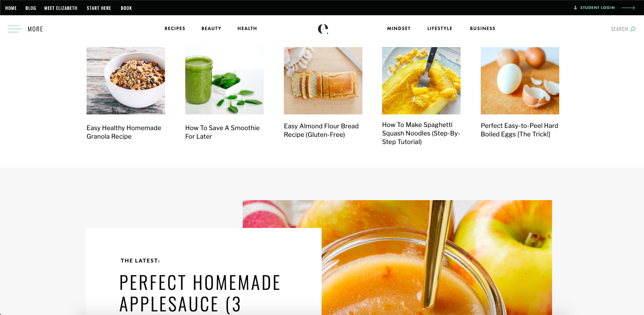644x315 pixels.
Task: Click 'Perfect Homemade Applesauce' headline
Action: coord(200,293)
